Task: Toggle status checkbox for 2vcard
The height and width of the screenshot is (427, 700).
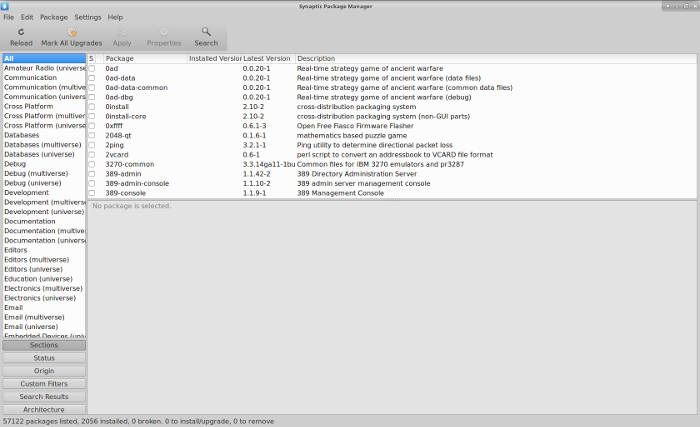Action: pyautogui.click(x=92, y=155)
